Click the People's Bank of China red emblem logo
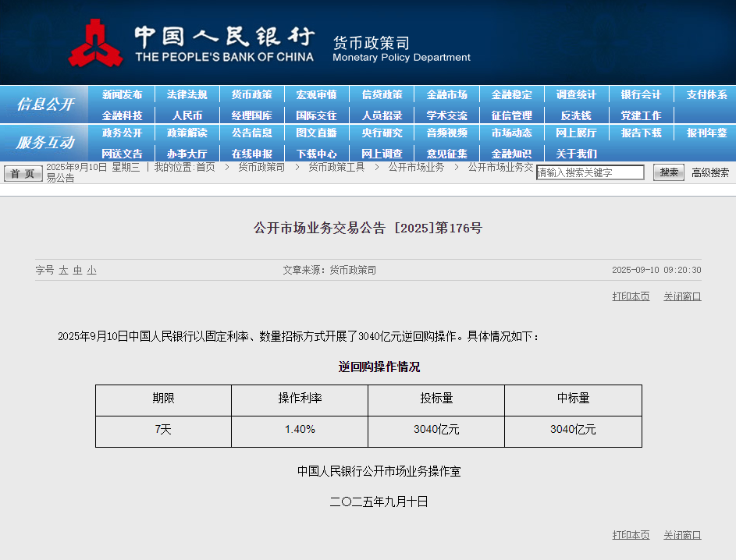This screenshot has width=736, height=560. click(x=97, y=42)
